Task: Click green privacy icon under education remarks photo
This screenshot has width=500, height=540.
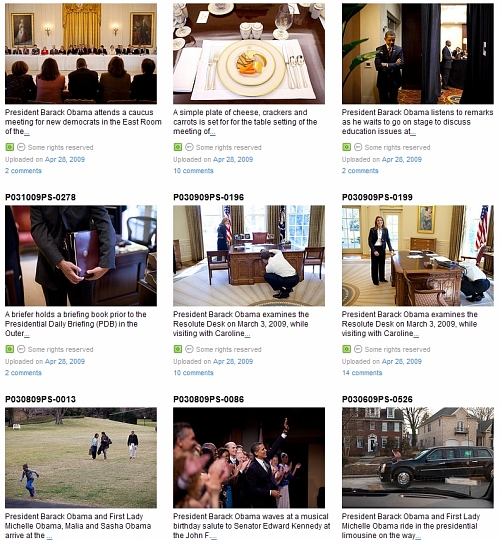Action: (346, 147)
